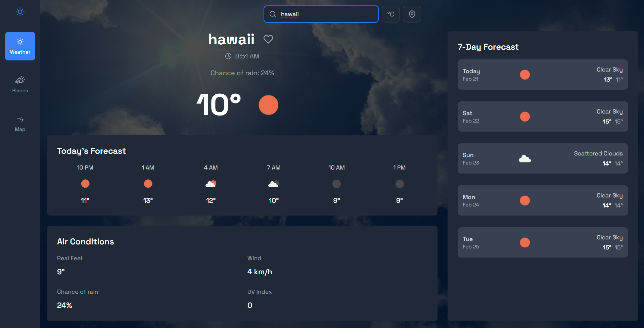
Task: Click the 11° temperature under 10 PM
Action: (x=85, y=200)
